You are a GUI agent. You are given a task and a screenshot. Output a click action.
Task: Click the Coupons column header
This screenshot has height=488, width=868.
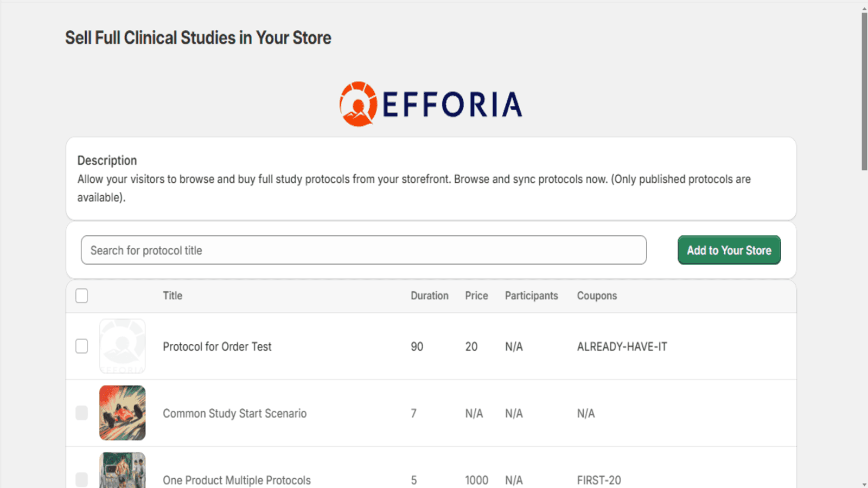point(597,296)
